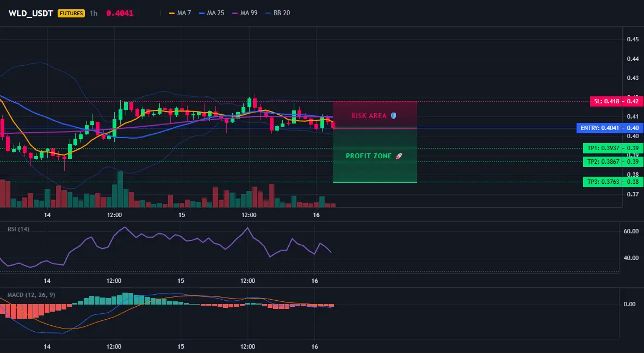Screen dimensions: 644x353
Task: Click date 16 on RSI time axis
Action: (x=314, y=281)
